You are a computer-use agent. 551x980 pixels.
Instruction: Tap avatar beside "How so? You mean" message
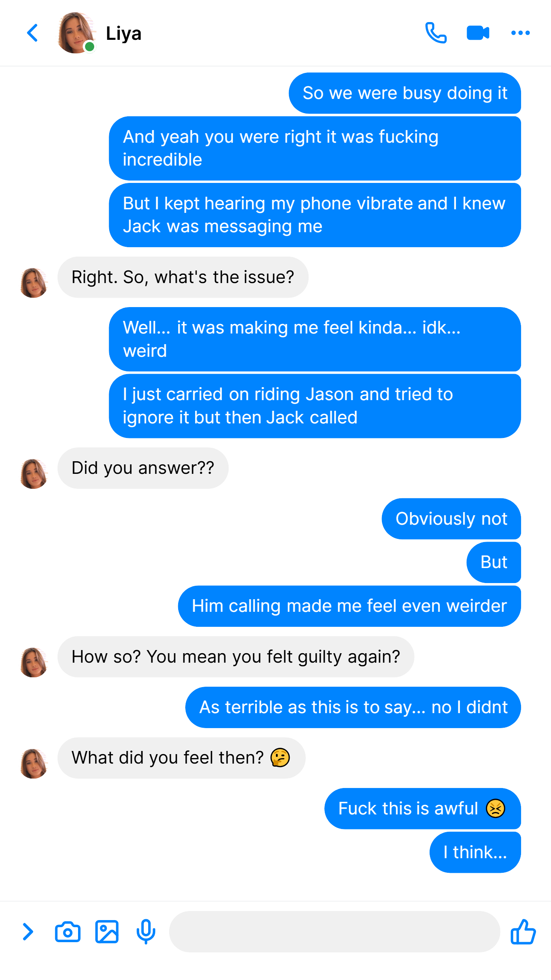tap(34, 662)
